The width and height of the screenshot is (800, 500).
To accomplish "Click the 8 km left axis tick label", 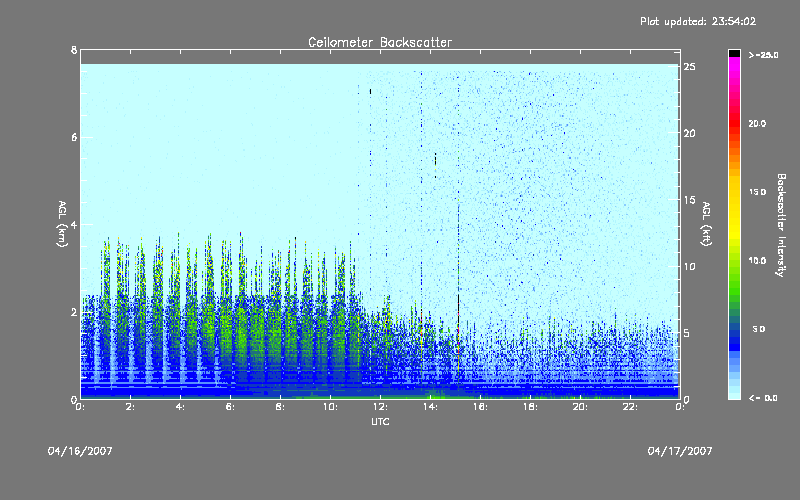I will pos(74,50).
